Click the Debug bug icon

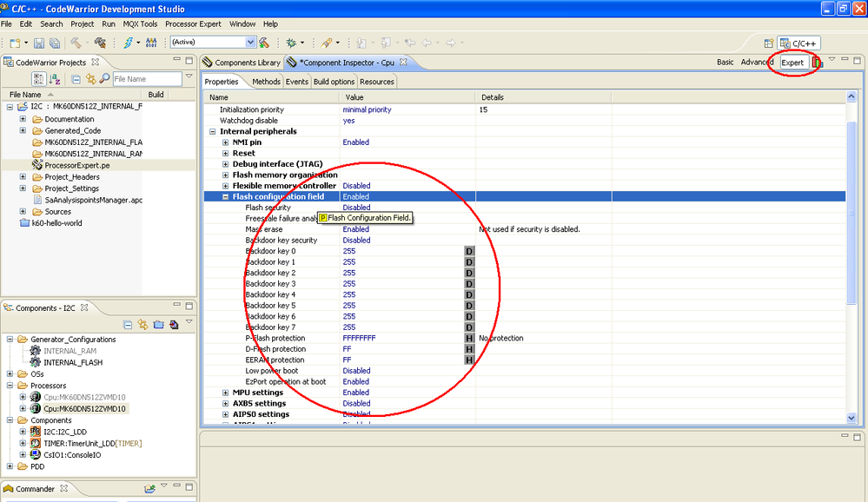291,43
